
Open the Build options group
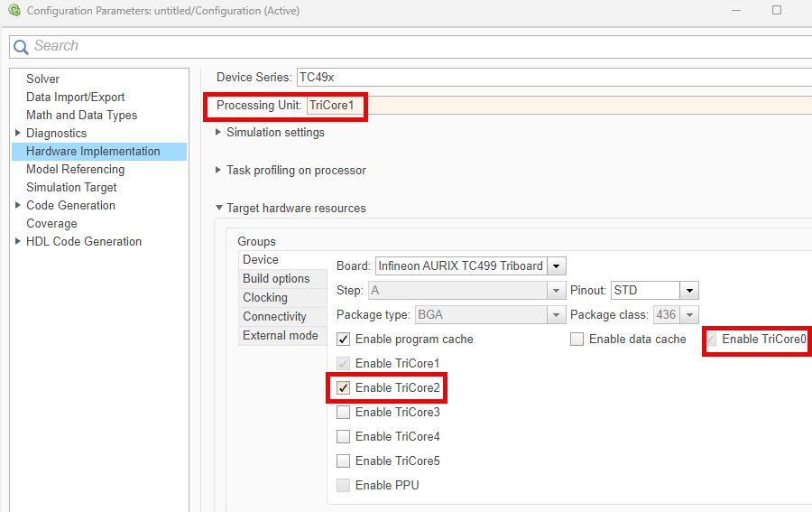[x=276, y=279]
